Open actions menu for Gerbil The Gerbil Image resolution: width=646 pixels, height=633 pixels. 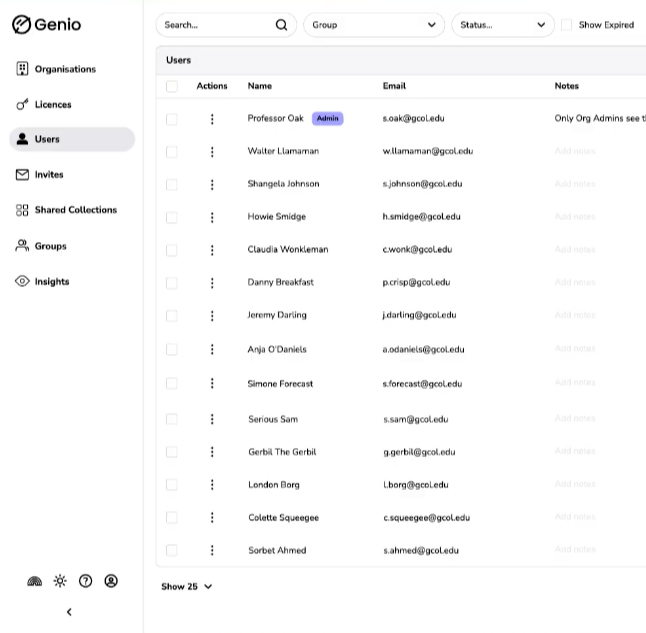[212, 452]
